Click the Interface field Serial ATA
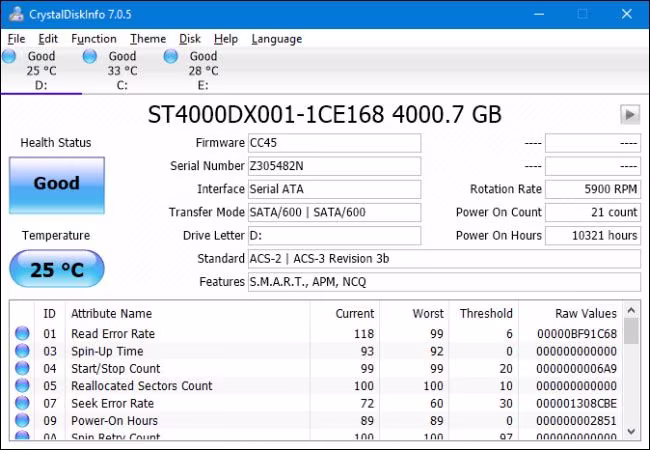This screenshot has height=450, width=650. click(x=335, y=189)
